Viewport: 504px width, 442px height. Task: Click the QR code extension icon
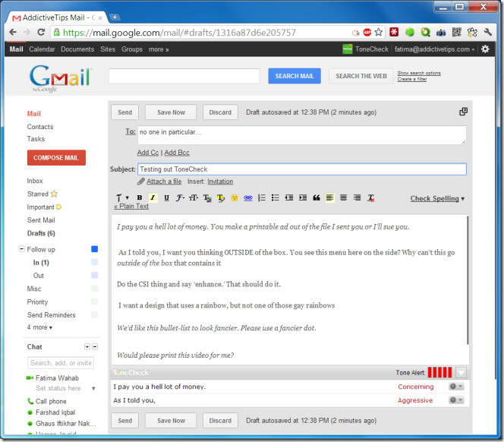click(456, 32)
